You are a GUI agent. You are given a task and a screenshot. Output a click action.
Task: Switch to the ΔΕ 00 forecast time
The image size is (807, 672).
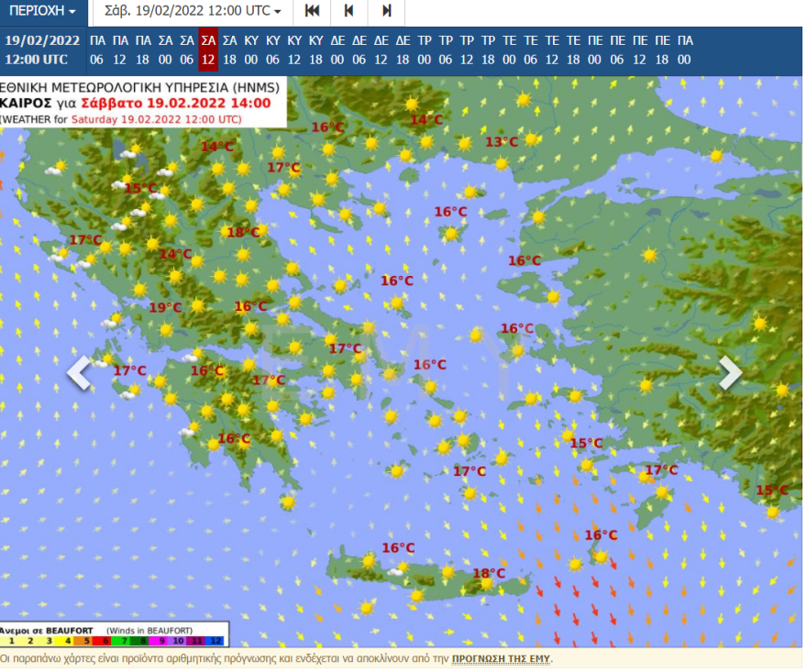pos(337,50)
